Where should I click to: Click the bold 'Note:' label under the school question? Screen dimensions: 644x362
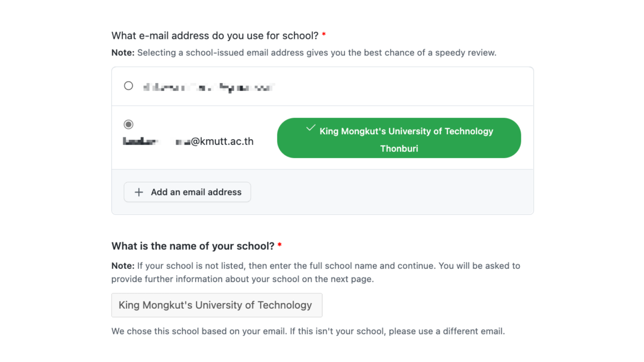123,266
